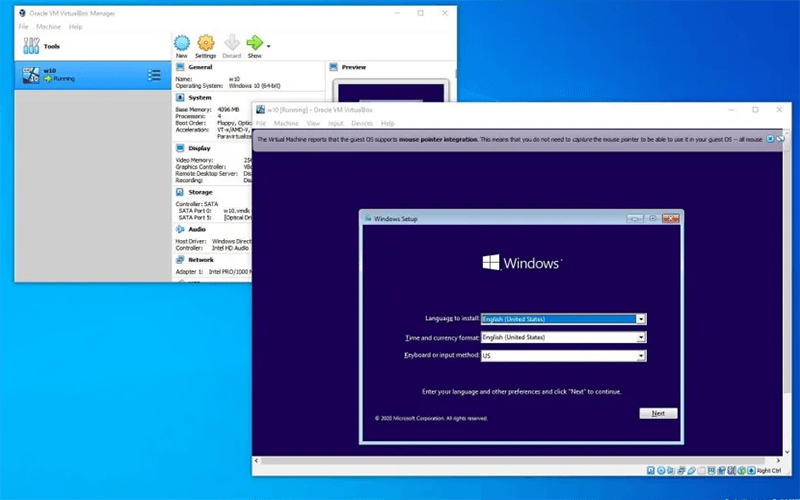Dismiss the mouse pointer integration notification
The width and height of the screenshot is (800, 500).
770,139
